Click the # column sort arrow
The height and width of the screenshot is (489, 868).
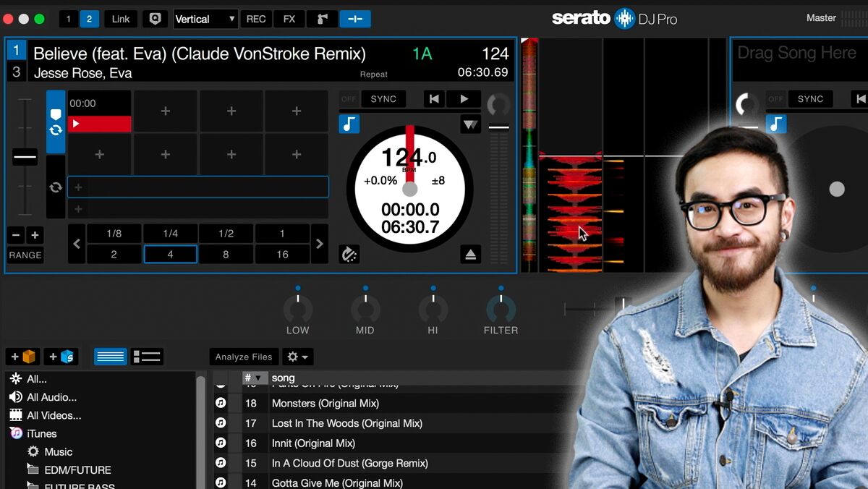(x=258, y=378)
